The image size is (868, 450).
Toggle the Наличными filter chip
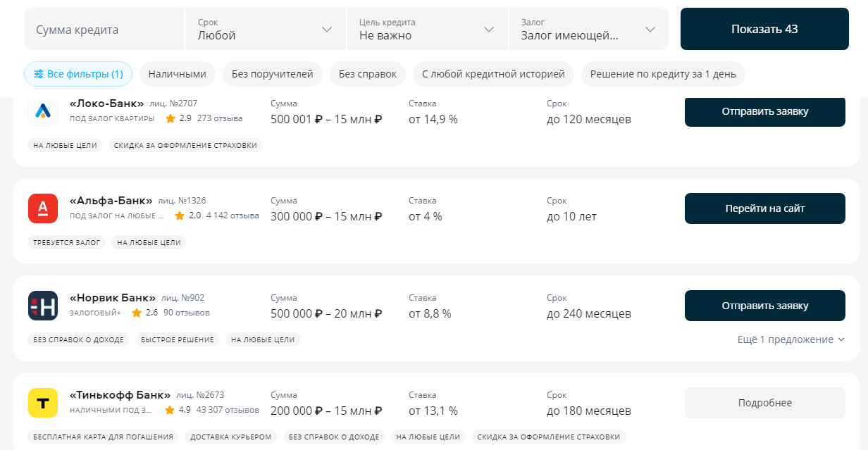(x=177, y=74)
